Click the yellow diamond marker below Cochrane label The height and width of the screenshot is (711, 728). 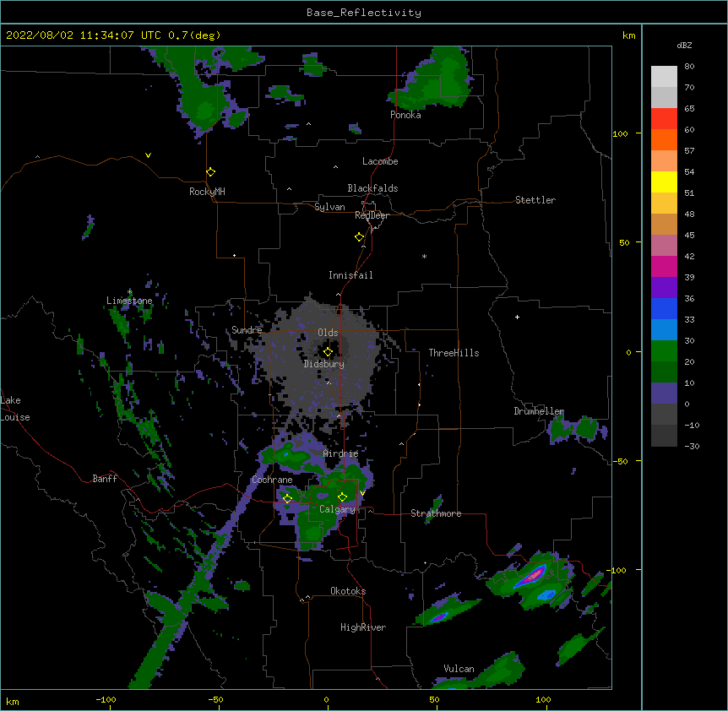287,498
